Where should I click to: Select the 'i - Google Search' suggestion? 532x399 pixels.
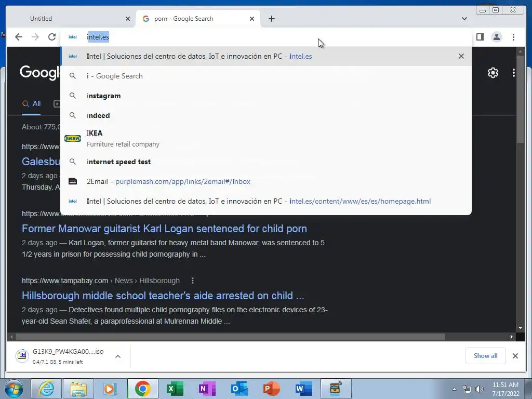pos(266,76)
